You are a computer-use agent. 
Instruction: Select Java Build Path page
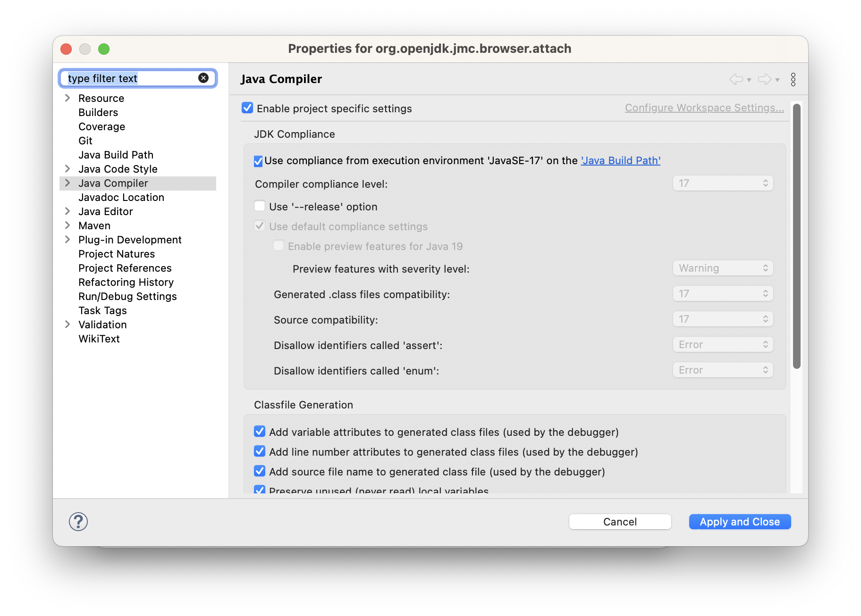pos(116,155)
